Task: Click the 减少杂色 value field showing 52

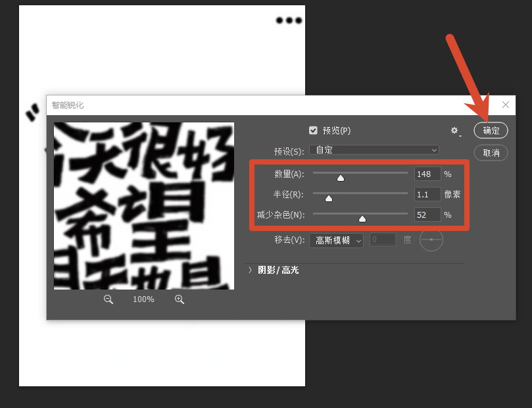Action: coord(427,215)
